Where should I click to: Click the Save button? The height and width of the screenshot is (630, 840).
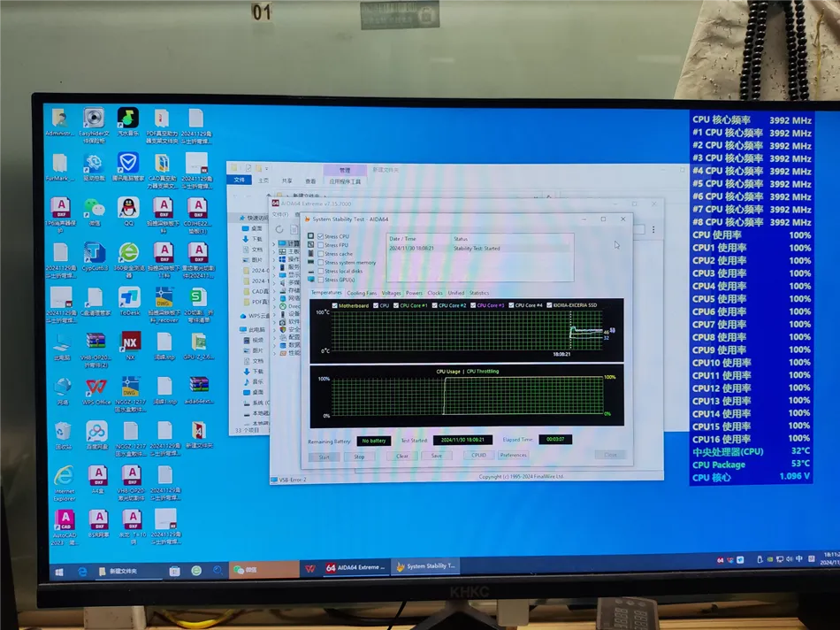coord(437,456)
